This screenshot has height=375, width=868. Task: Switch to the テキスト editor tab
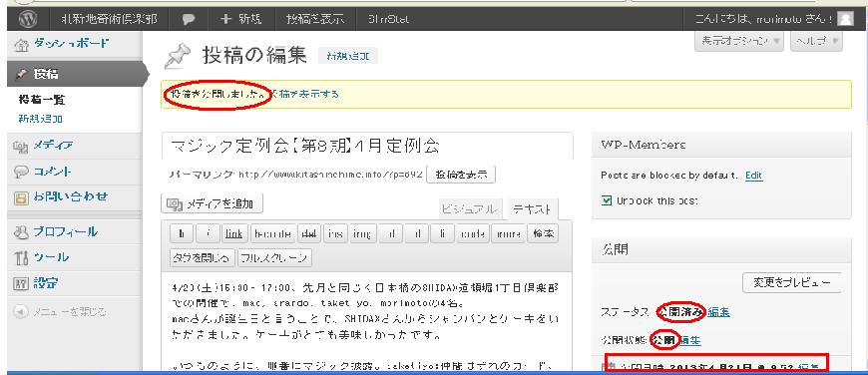point(532,209)
